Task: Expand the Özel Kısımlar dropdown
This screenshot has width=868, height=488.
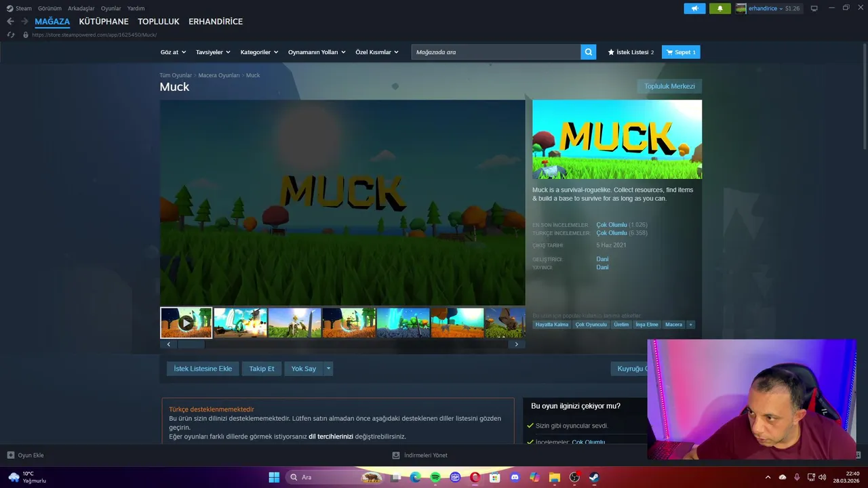Action: pos(377,52)
